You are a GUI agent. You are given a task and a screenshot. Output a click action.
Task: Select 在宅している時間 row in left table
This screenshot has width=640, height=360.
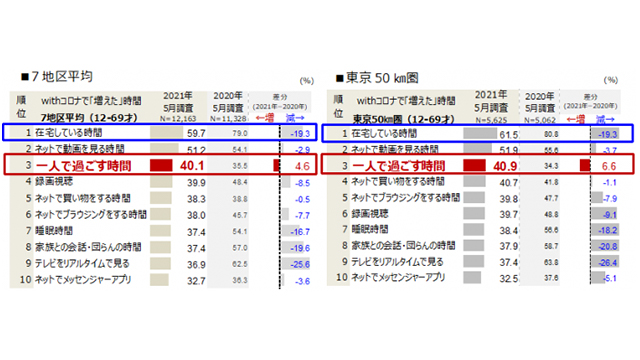[160, 133]
